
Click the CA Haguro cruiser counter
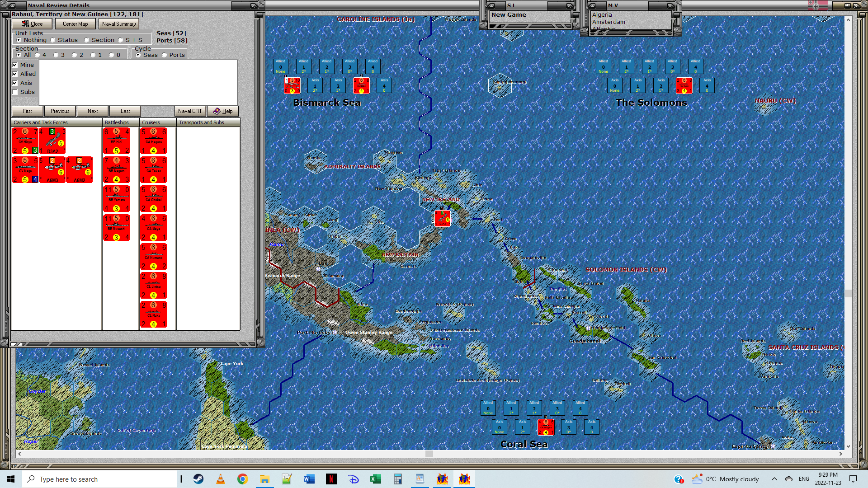(153, 141)
